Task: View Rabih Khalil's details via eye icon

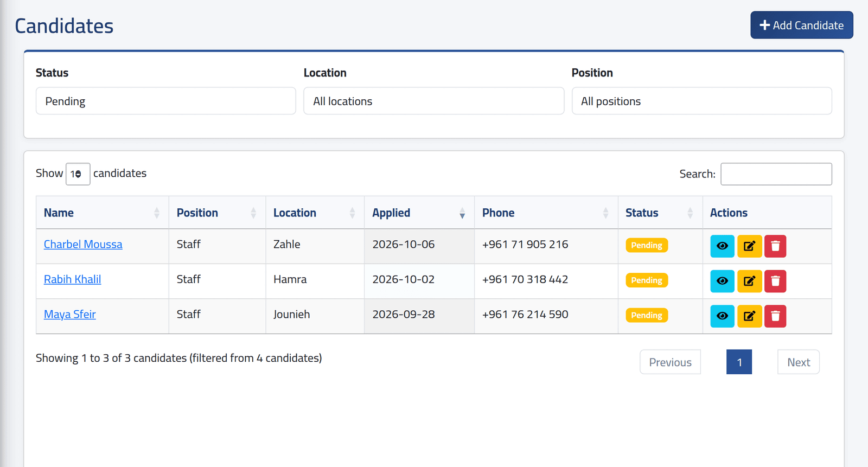Action: [x=722, y=281]
